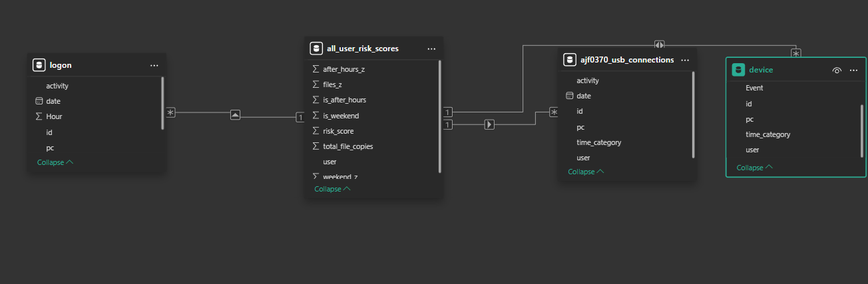The height and width of the screenshot is (284, 868).
Task: Select the risk_score field in all_user_risk_scores
Action: click(x=338, y=131)
